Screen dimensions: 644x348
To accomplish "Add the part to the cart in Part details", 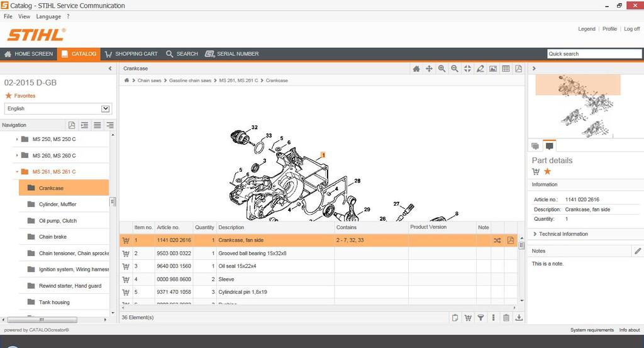I will point(536,172).
